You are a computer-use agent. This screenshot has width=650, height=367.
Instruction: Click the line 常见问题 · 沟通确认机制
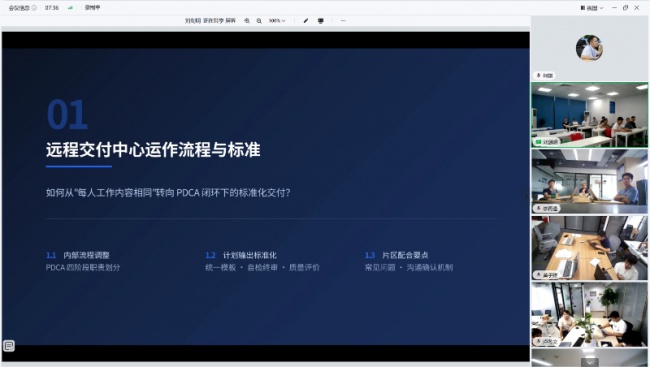pyautogui.click(x=409, y=267)
